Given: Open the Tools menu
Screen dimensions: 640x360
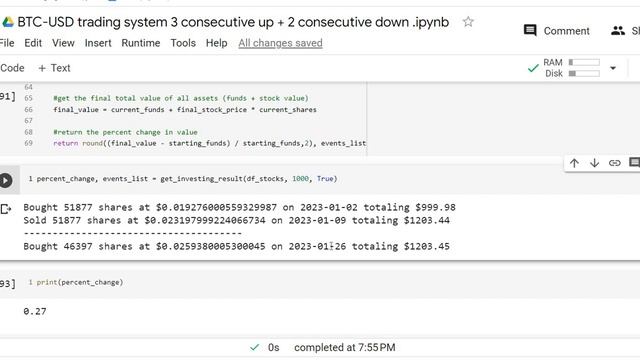Looking at the screenshot, I should pos(183,43).
